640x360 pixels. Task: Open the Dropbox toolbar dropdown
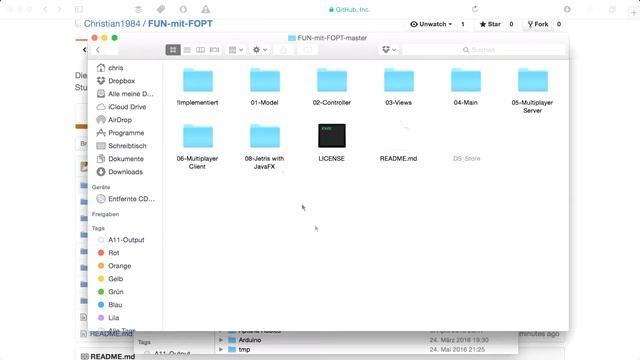(389, 50)
